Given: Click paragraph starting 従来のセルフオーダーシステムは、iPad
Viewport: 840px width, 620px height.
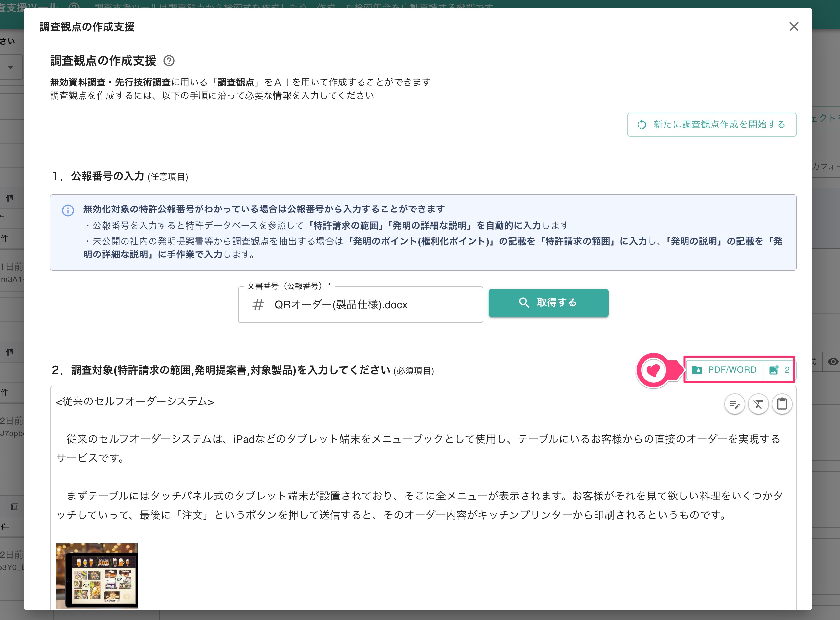Looking at the screenshot, I should pyautogui.click(x=418, y=449).
